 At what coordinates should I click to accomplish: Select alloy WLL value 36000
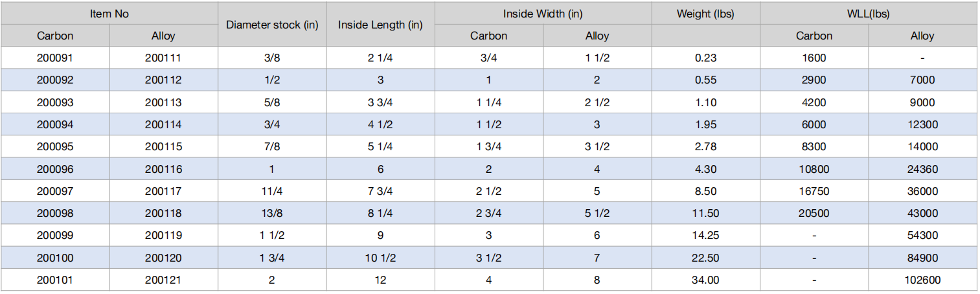922,191
